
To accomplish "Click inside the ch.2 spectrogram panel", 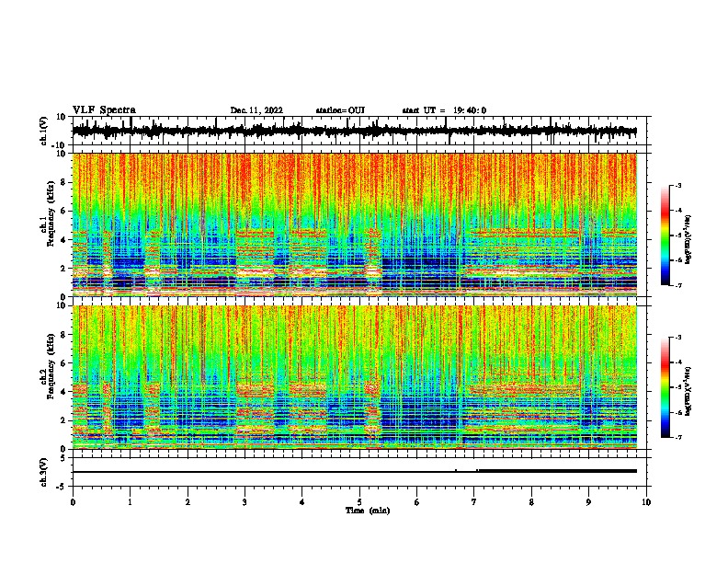I will coord(355,377).
